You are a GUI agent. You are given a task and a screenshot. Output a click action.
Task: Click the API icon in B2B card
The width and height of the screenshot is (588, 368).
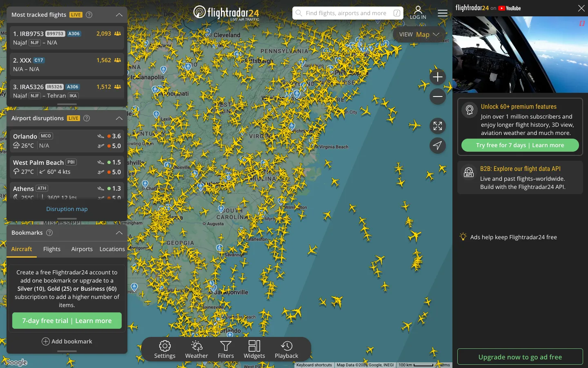tap(469, 173)
